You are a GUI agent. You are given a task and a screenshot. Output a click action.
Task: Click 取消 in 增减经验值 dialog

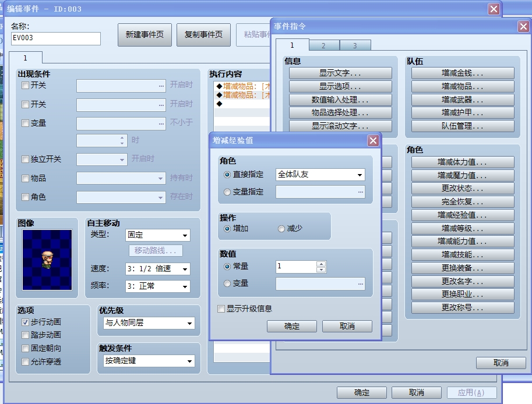tap(347, 327)
